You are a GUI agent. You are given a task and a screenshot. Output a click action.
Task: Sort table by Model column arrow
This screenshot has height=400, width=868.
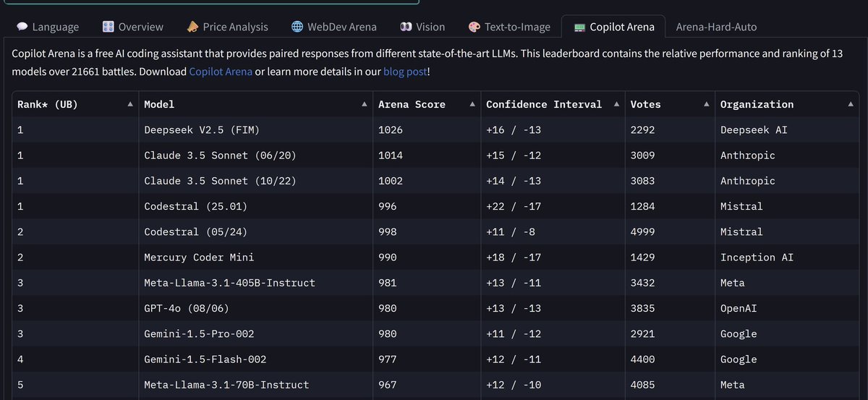pos(365,104)
